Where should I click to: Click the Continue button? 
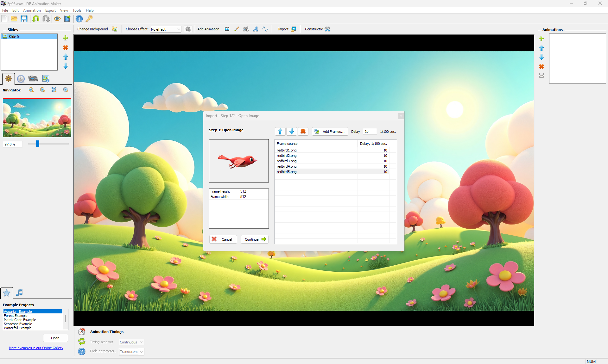pos(255,239)
